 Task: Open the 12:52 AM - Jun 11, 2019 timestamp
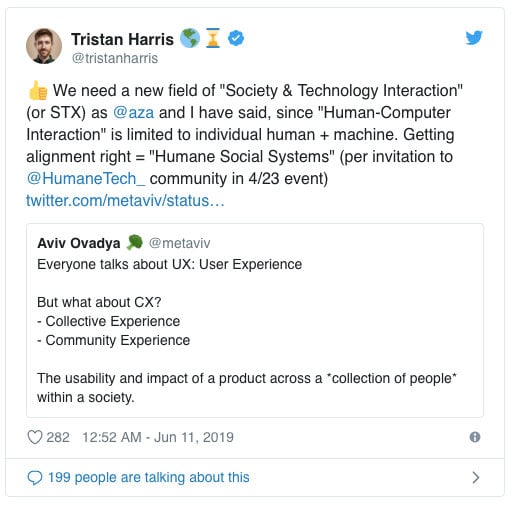coord(158,437)
